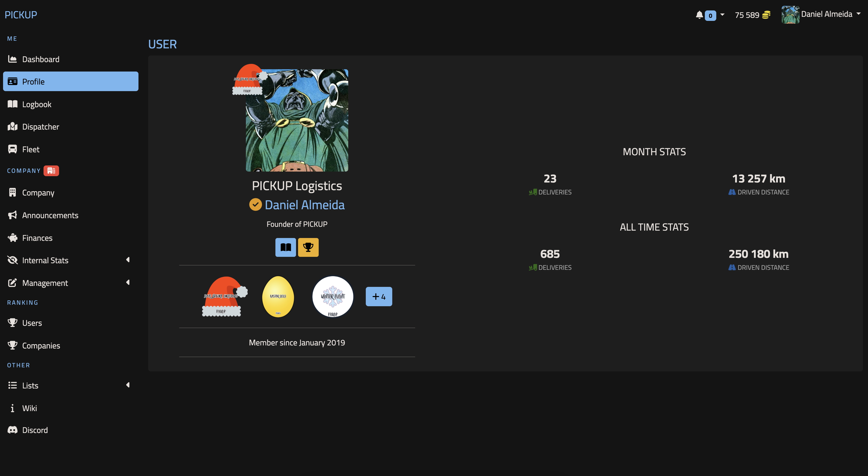Expand the Management submenu arrow
The width and height of the screenshot is (868, 476).
[x=128, y=282]
